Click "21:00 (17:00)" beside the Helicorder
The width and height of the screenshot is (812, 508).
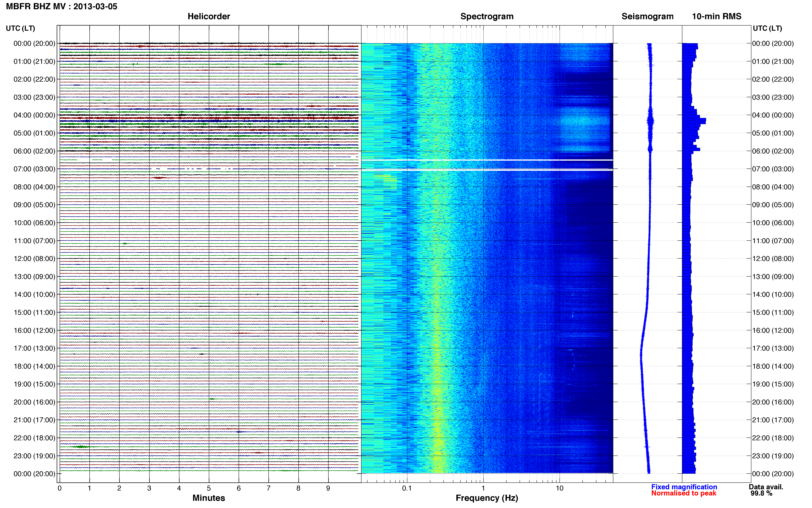point(34,420)
